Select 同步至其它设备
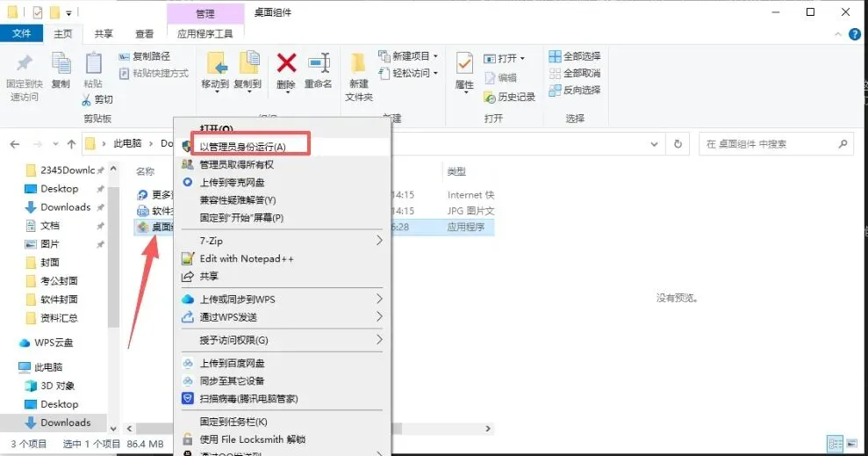The height and width of the screenshot is (456, 868). coord(283,381)
